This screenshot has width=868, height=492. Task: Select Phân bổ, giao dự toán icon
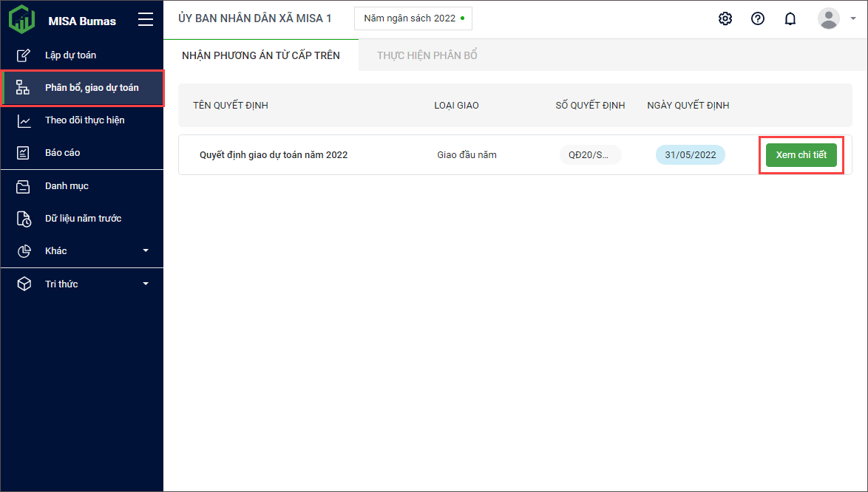[x=24, y=88]
